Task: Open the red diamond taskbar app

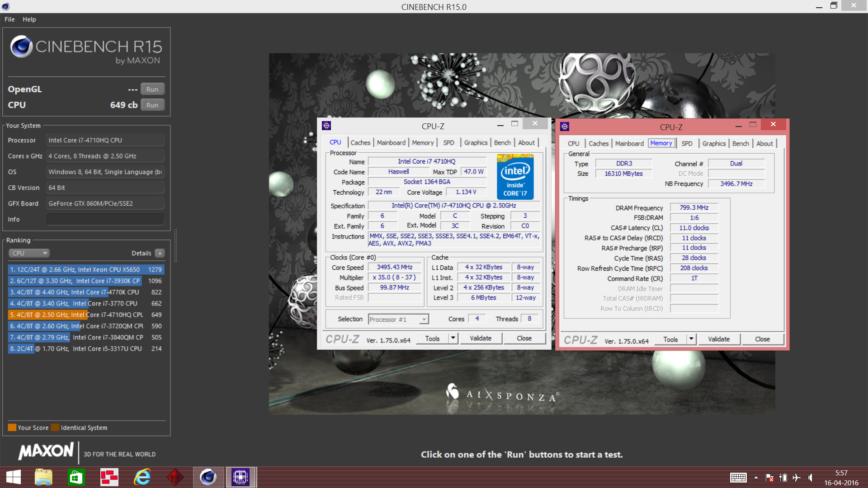Action: click(175, 477)
